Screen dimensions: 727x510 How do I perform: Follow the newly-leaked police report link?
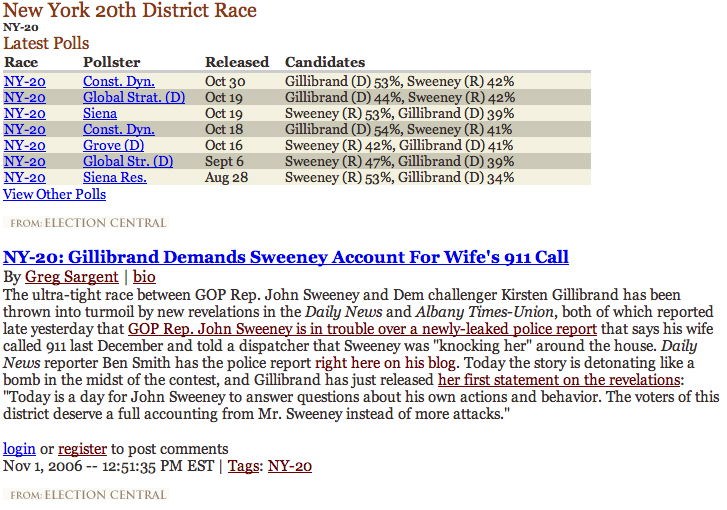coord(362,329)
